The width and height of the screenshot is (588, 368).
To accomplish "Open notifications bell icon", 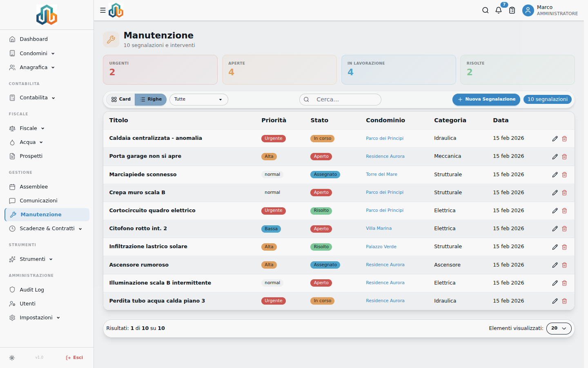I will [x=499, y=10].
